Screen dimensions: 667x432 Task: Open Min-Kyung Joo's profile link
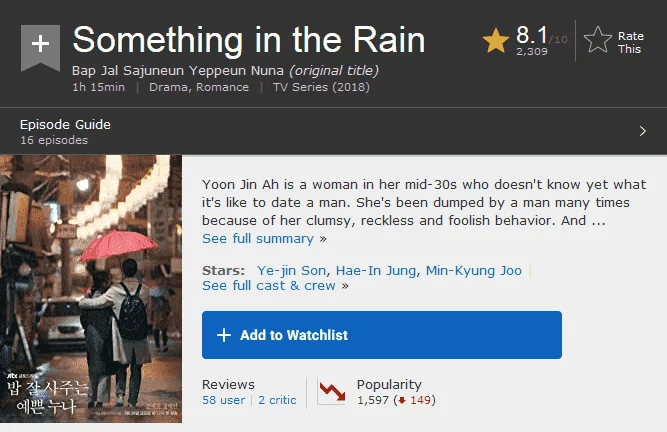(x=473, y=271)
